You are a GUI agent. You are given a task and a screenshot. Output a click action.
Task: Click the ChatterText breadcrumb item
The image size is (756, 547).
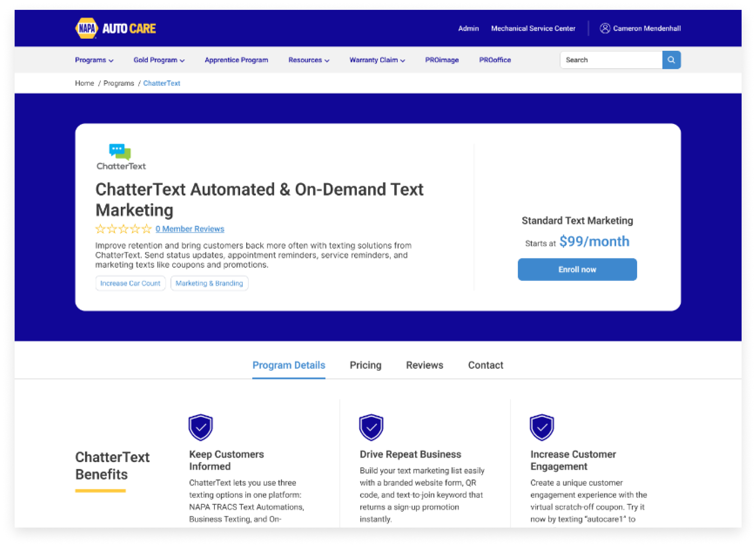162,83
